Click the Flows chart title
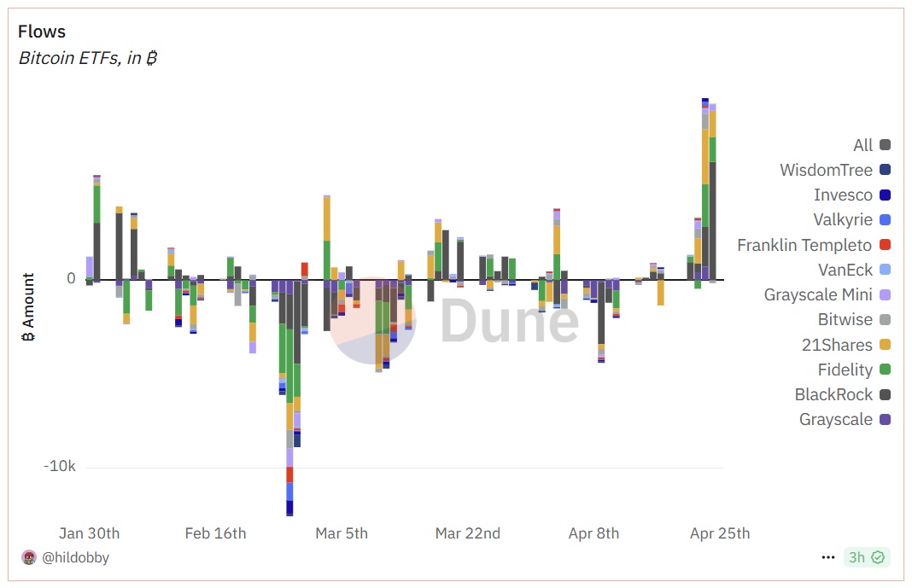Viewport: 912px width, 588px height. (42, 32)
